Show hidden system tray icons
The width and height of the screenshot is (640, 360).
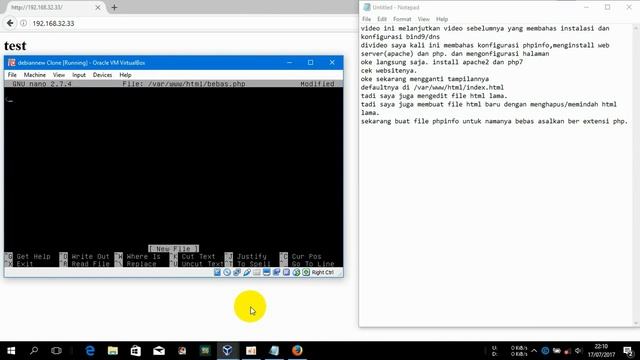534,351
